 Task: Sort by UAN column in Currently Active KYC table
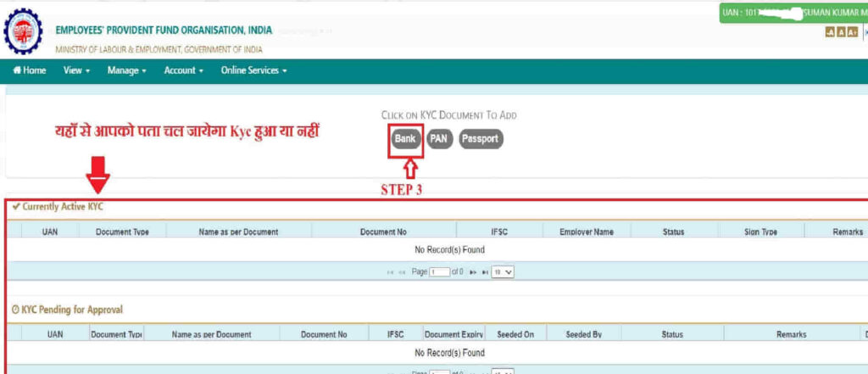pyautogui.click(x=50, y=232)
